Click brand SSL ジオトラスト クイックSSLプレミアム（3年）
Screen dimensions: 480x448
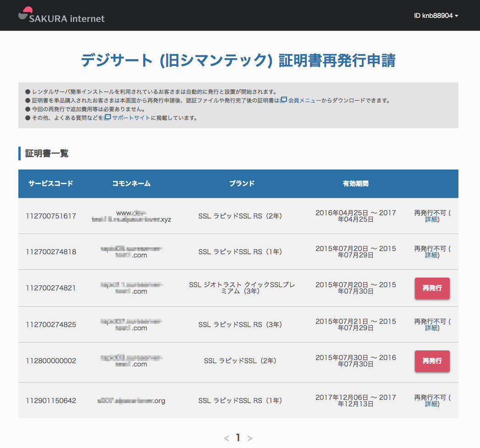click(242, 288)
